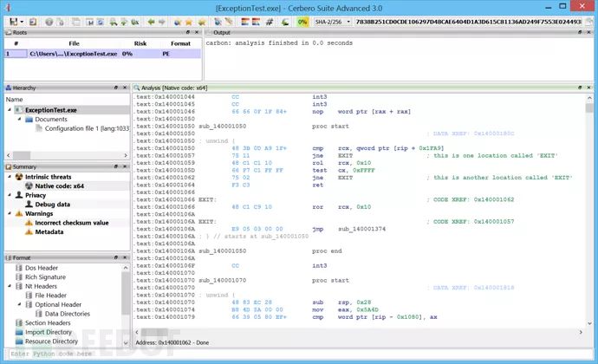Close the Hierarchy panel
The width and height of the screenshot is (598, 364).
click(125, 88)
